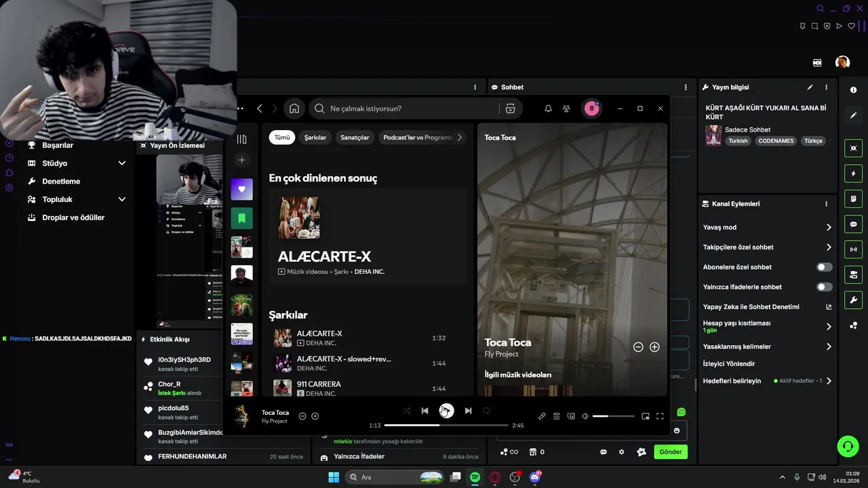This screenshot has height=488, width=868.
Task: Open Windows Start menu
Action: click(334, 477)
